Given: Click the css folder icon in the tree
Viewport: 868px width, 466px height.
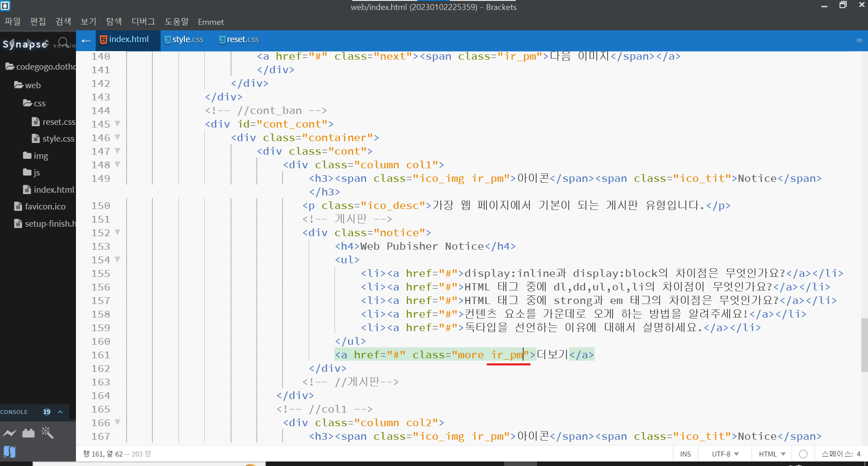Looking at the screenshot, I should [x=28, y=103].
